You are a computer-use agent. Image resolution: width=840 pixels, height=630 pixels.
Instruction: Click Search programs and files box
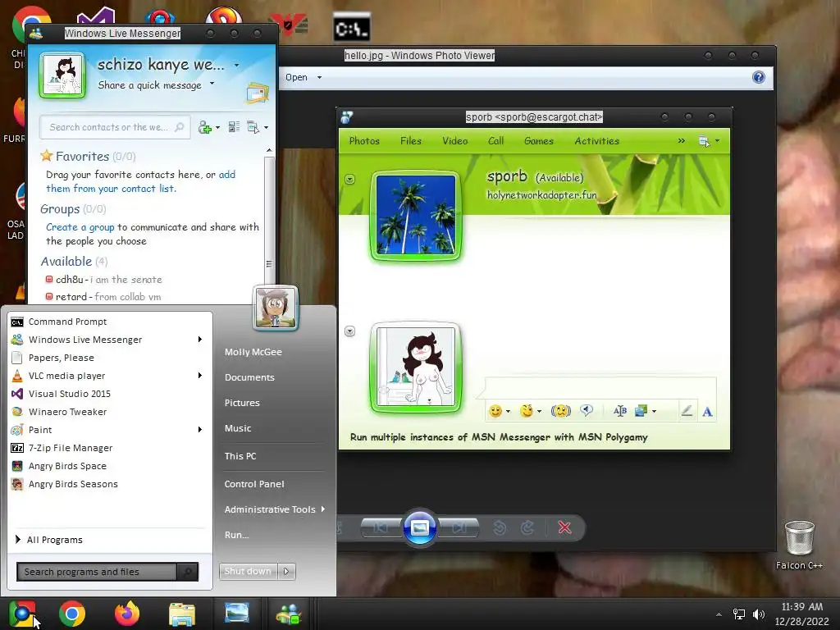tap(97, 572)
